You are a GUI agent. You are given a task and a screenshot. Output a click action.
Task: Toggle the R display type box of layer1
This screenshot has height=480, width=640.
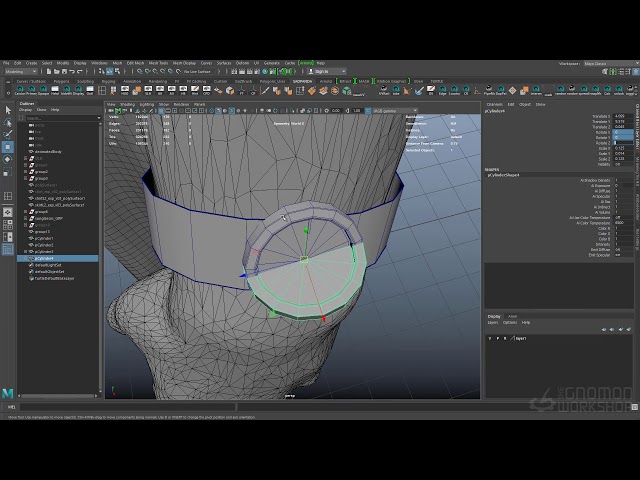pos(505,338)
